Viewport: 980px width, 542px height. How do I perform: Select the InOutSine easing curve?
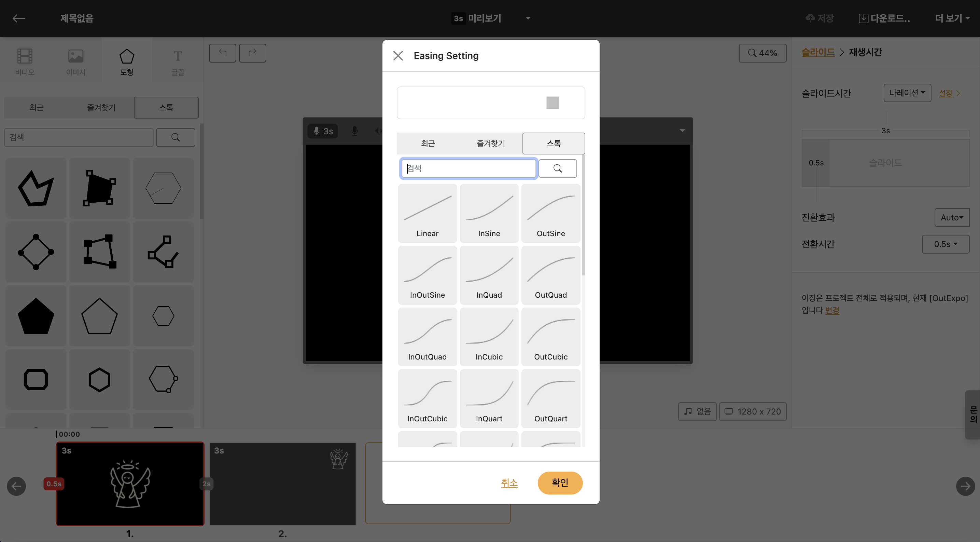(x=427, y=275)
